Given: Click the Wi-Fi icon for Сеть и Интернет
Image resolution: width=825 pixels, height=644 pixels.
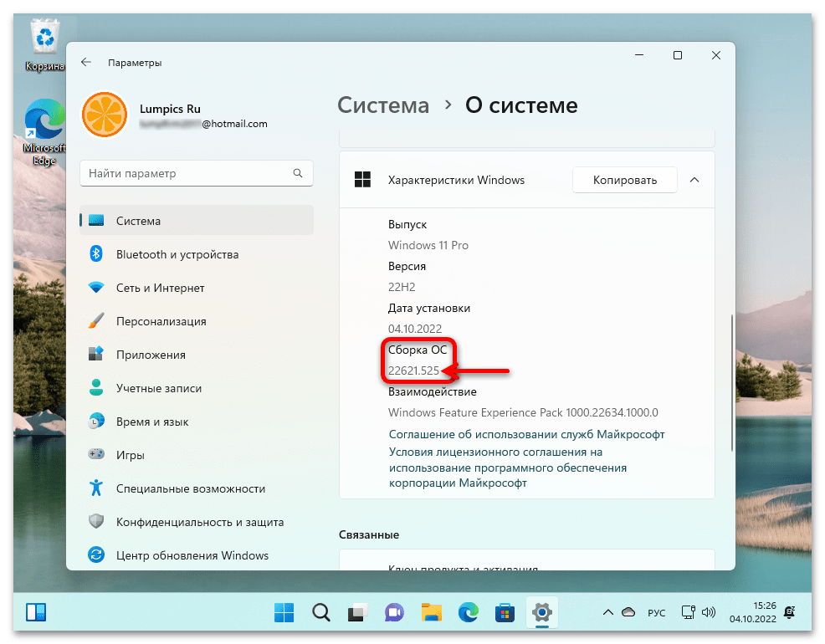Looking at the screenshot, I should [x=96, y=288].
